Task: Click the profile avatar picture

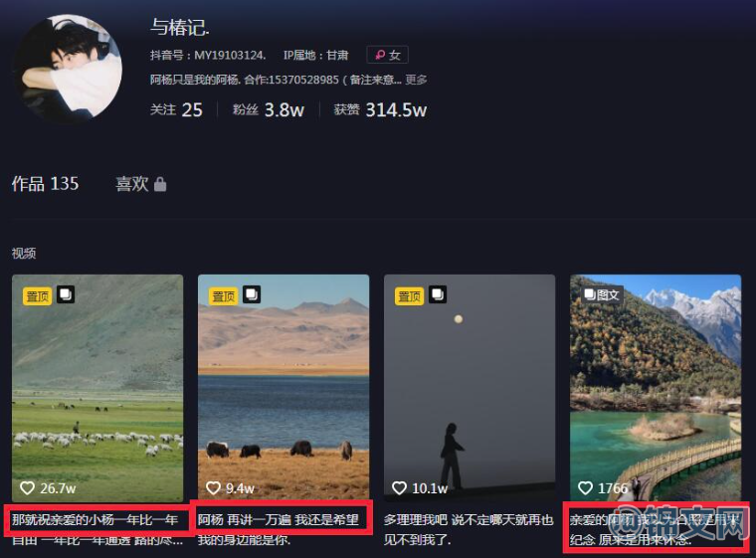Action: pos(69,68)
